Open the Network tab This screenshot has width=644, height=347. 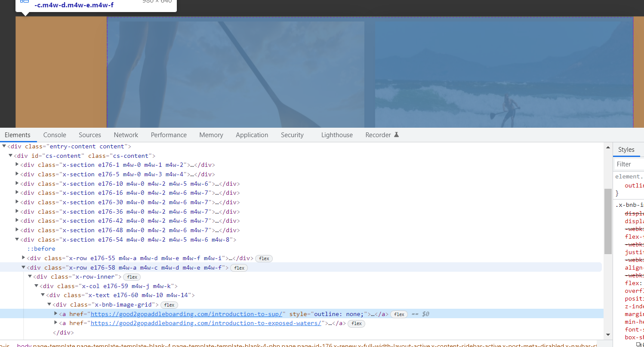[126, 135]
